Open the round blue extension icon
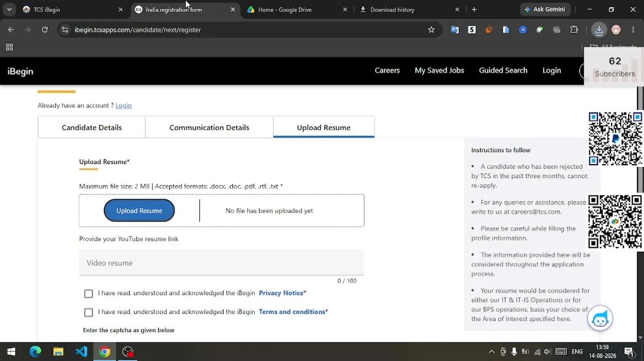 pos(523,30)
